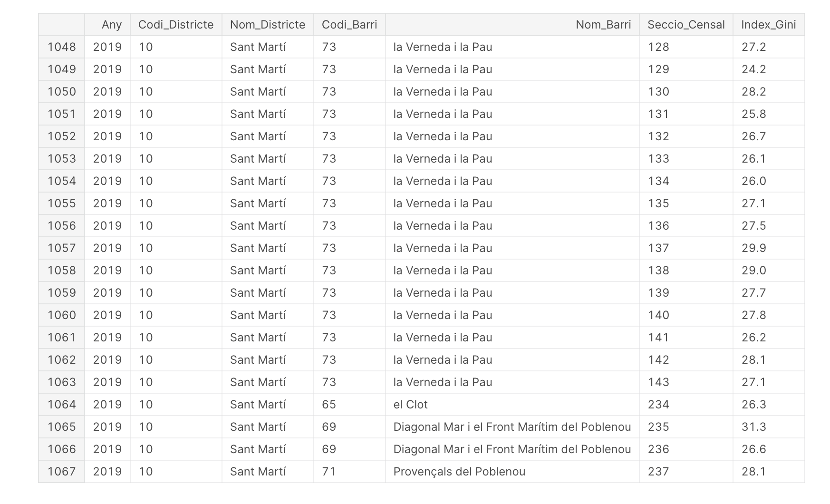
Task: Select the Codi_Districte column header
Action: [x=176, y=25]
